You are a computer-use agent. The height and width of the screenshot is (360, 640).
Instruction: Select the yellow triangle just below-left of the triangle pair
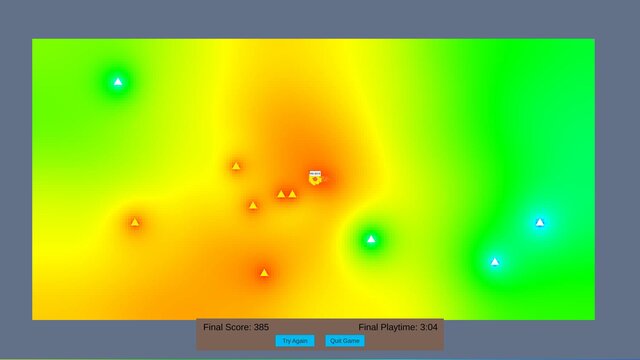pos(253,205)
